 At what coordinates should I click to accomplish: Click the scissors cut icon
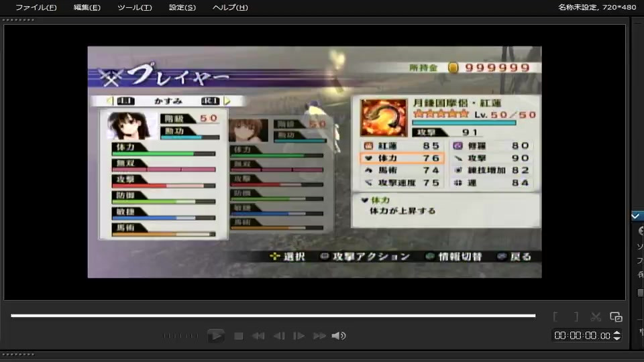click(596, 316)
